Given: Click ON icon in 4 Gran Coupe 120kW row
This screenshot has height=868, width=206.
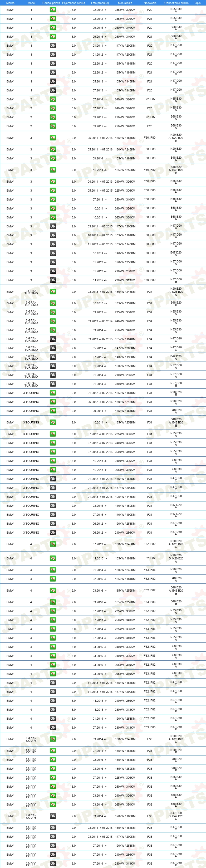Looking at the screenshot, I should [x=53, y=816].
